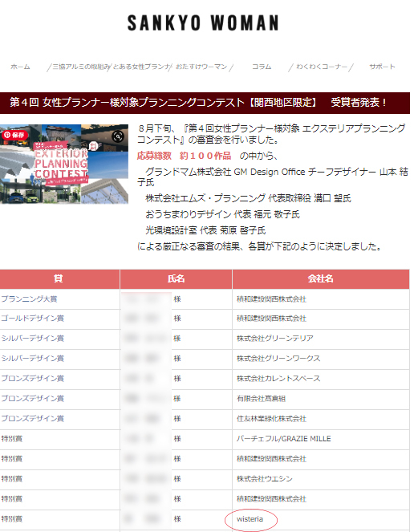
Task: Open the わくわくコーナー menu item
Action: coord(322,67)
